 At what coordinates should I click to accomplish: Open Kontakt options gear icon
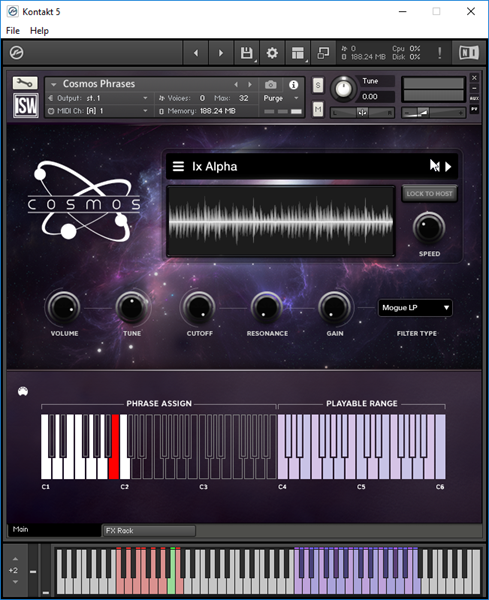coord(272,53)
